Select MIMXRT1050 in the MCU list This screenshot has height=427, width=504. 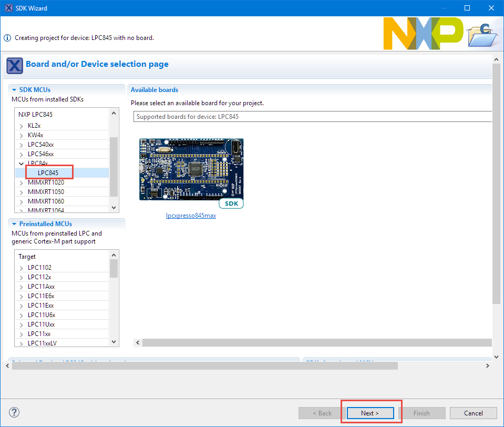coord(46,192)
